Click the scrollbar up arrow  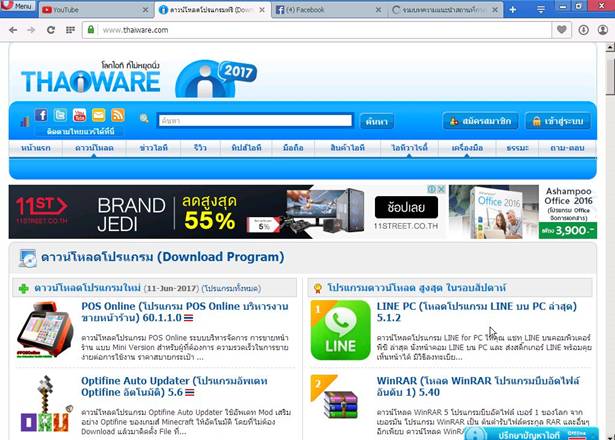coord(610,47)
